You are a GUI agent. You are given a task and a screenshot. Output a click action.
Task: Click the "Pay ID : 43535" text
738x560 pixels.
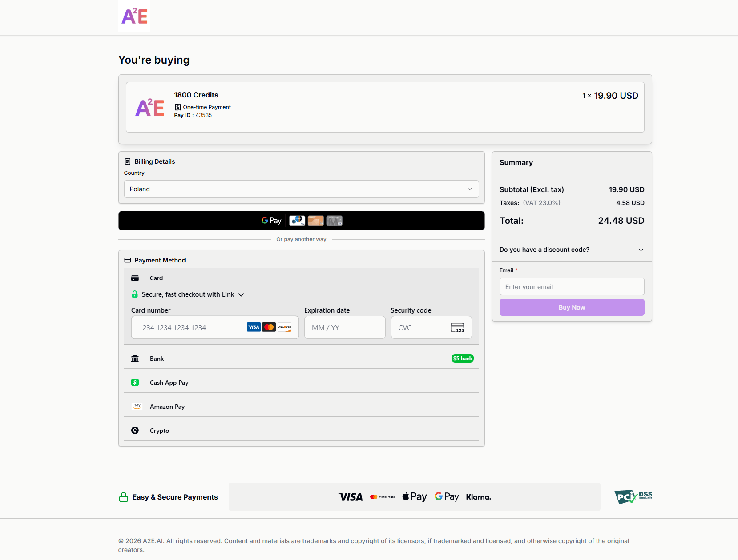coord(193,115)
